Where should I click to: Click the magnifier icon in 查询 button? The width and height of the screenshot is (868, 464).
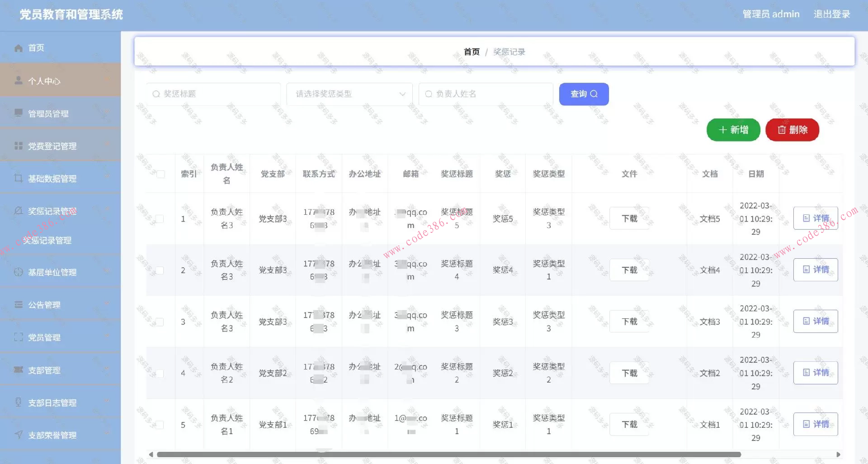[x=594, y=94]
